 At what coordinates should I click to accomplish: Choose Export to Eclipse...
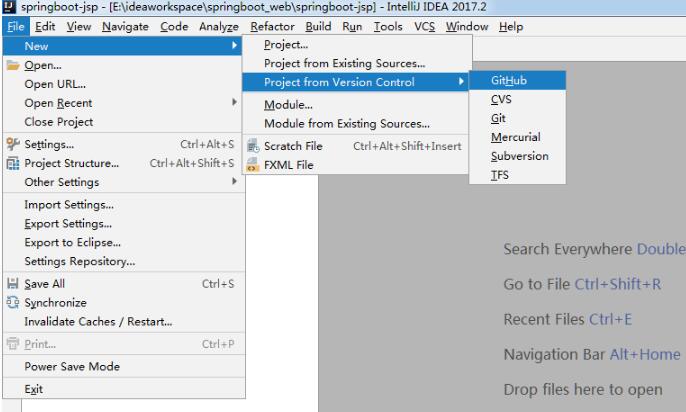[x=122, y=242]
